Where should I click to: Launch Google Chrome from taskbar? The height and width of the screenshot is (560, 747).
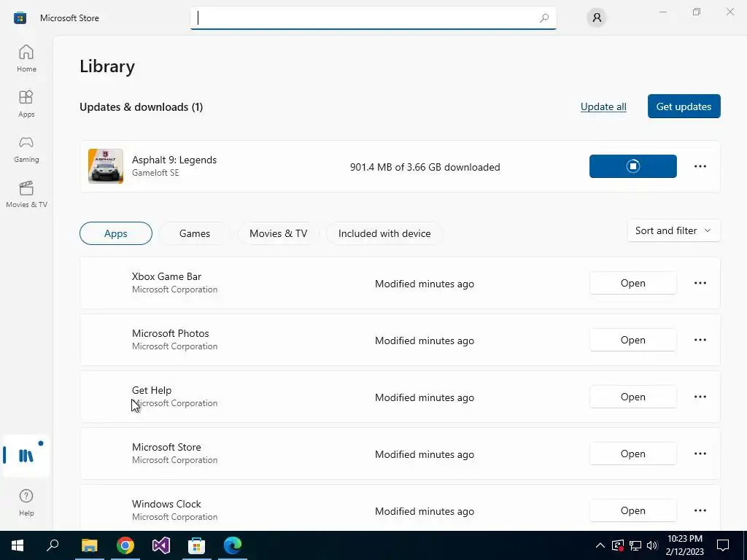[125, 545]
